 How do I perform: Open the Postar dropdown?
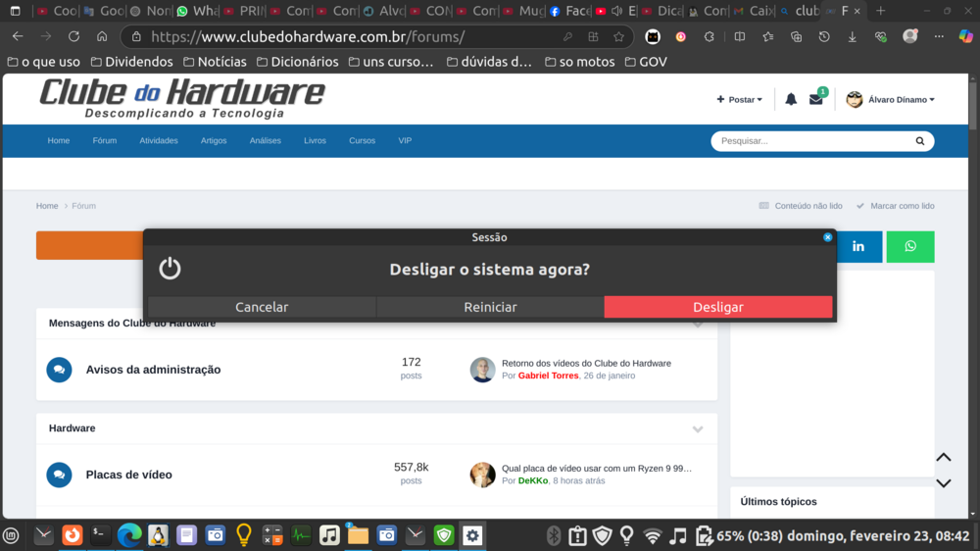(x=740, y=99)
